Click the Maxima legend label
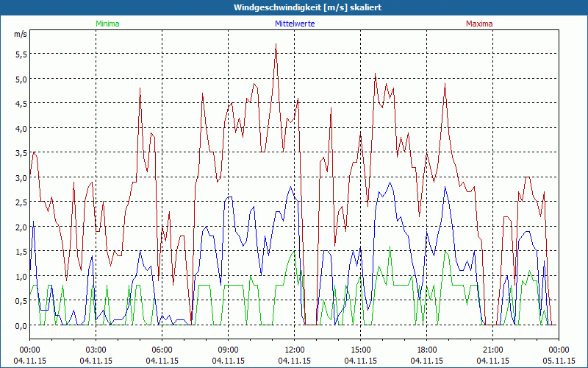The image size is (588, 368). [x=479, y=24]
